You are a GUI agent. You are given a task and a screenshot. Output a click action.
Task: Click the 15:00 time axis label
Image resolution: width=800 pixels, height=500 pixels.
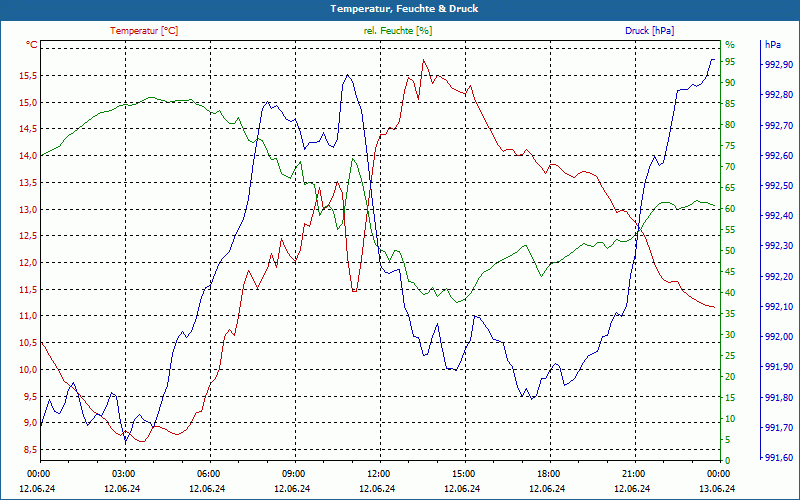(x=462, y=473)
